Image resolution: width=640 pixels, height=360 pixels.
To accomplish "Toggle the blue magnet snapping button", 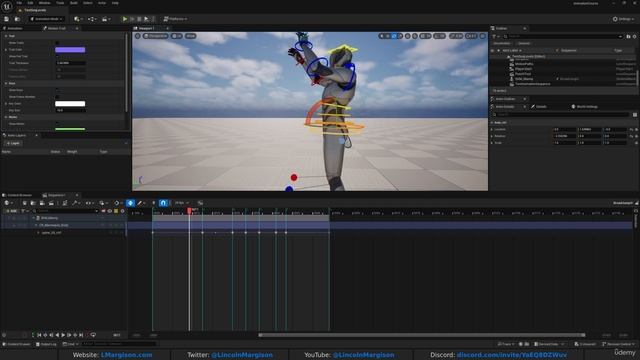I will click(x=163, y=203).
